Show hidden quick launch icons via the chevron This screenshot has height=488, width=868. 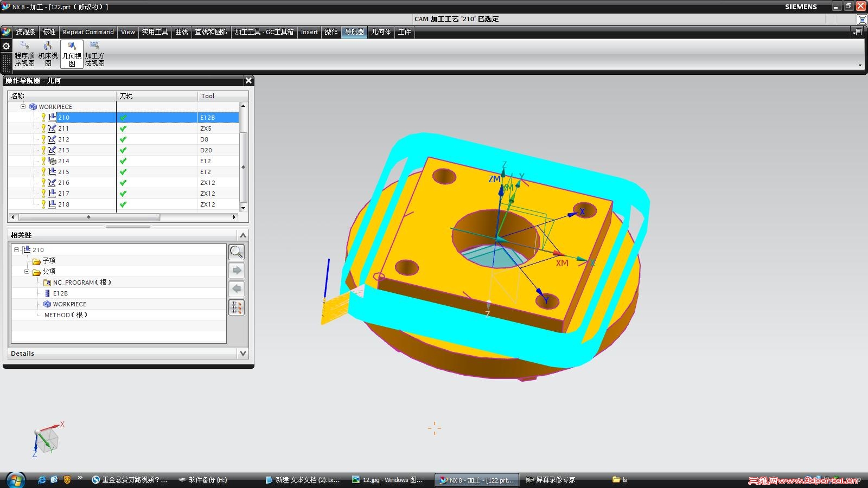pos(80,478)
